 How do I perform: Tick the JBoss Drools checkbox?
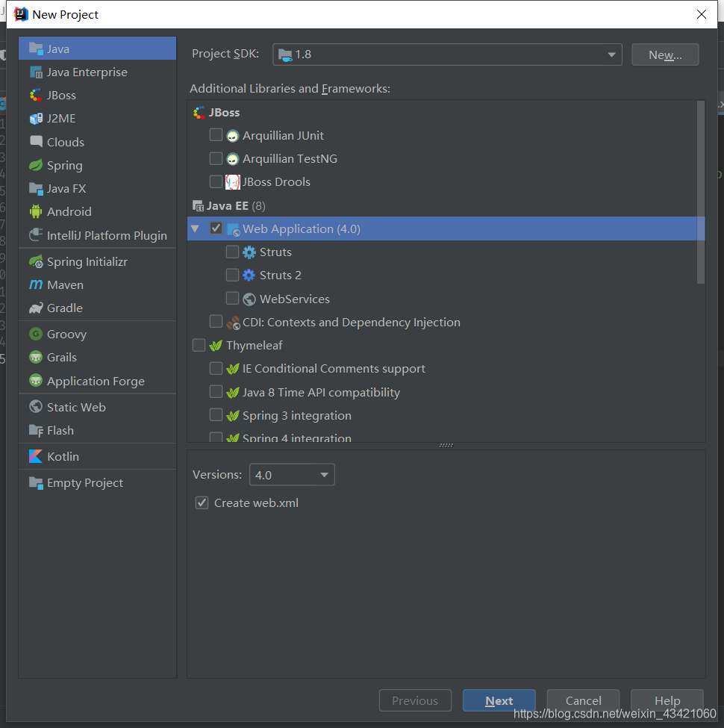216,181
